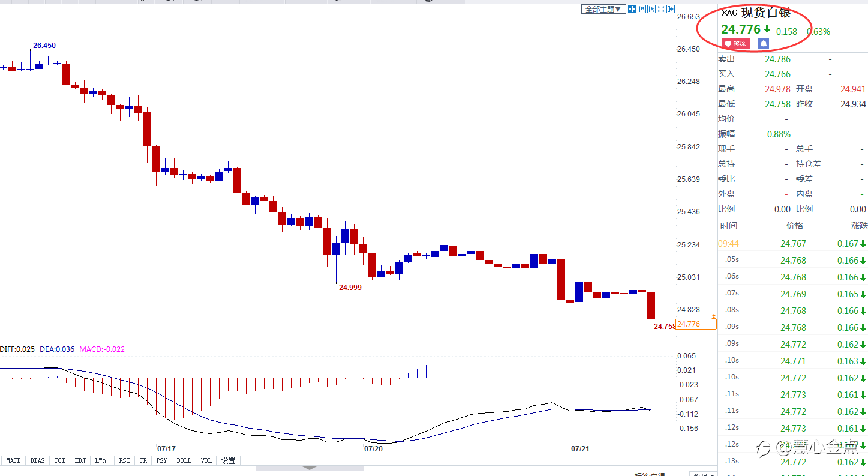
Task: Click the crosshair cursor toolbar icon
Action: [x=632, y=9]
